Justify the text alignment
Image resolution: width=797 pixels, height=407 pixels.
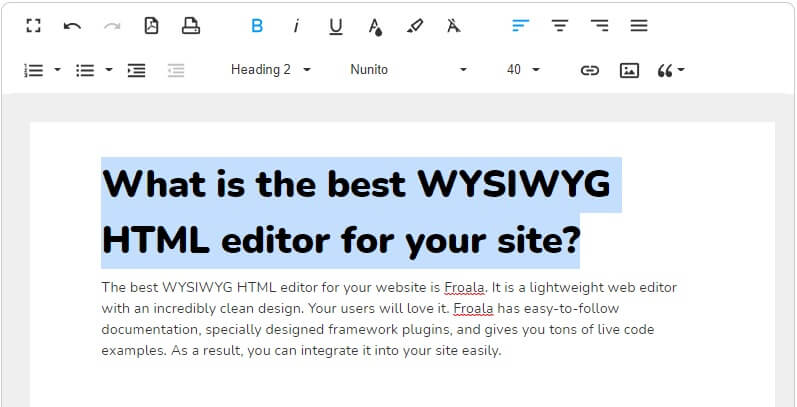click(639, 26)
